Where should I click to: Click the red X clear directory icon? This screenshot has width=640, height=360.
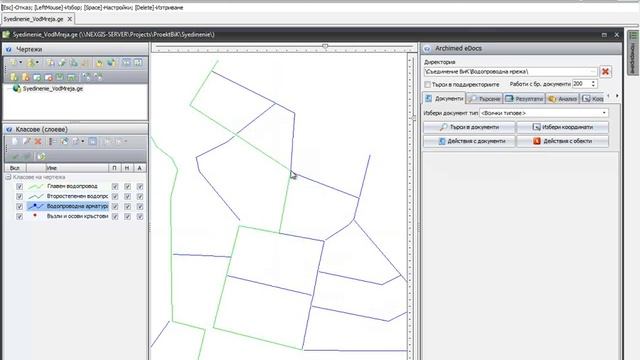(x=605, y=71)
